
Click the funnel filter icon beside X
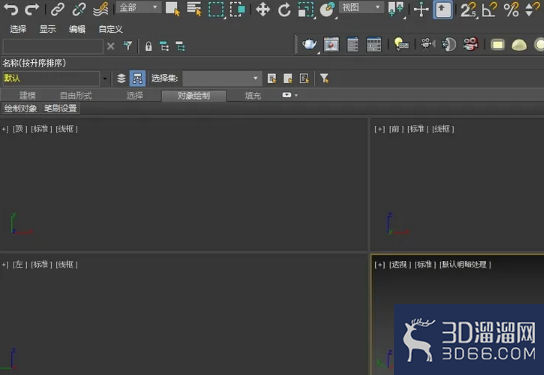coord(128,46)
